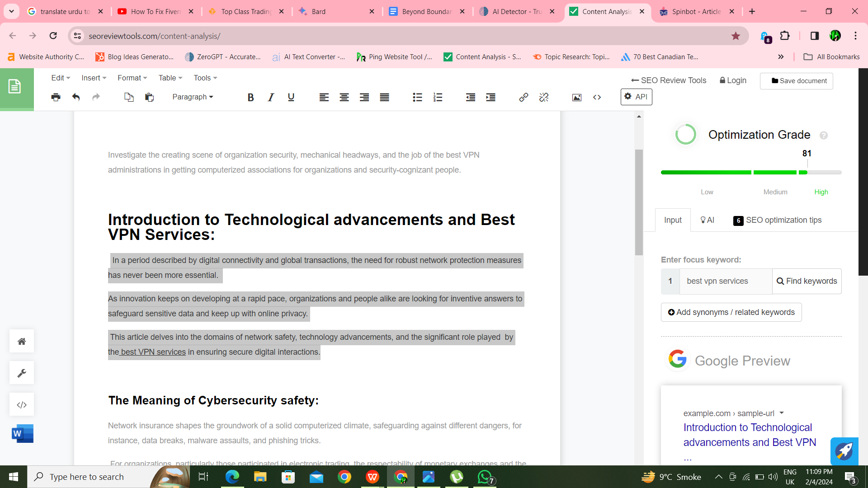Open the Paragraph style dropdown

click(x=193, y=97)
